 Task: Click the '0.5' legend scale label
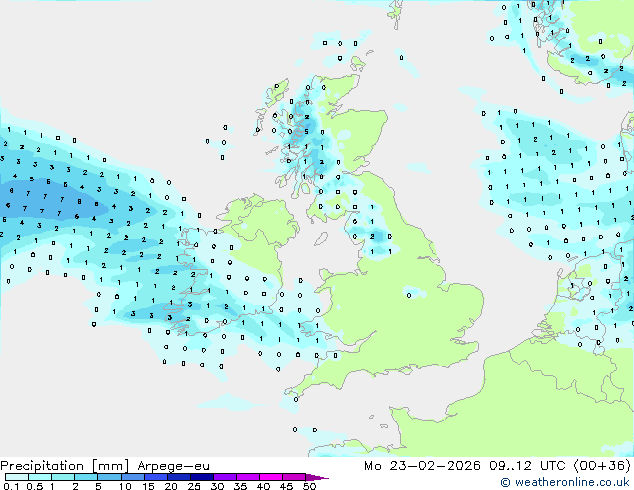pyautogui.click(x=34, y=486)
